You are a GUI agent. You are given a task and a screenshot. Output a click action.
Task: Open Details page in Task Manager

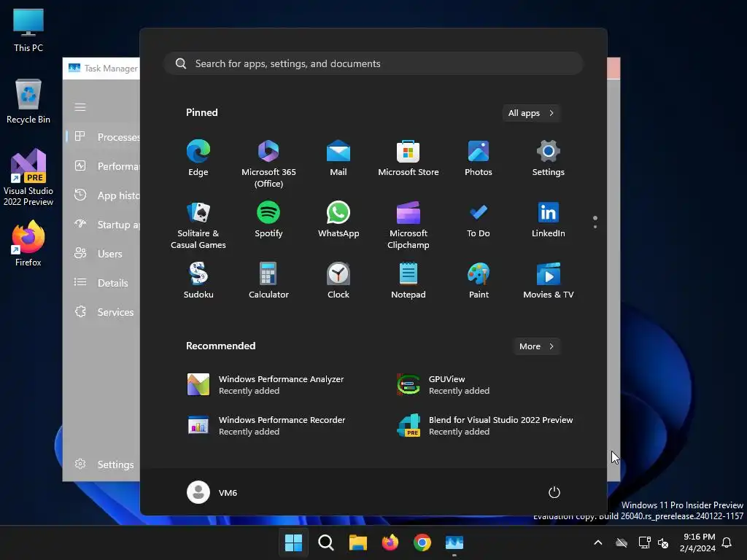pos(103,283)
